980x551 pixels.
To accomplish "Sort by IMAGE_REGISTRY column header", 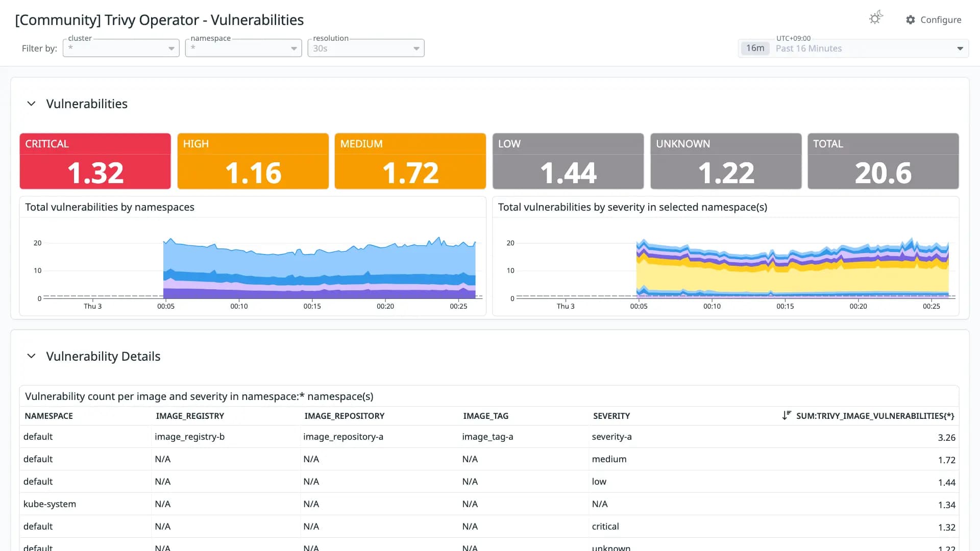I will [190, 416].
